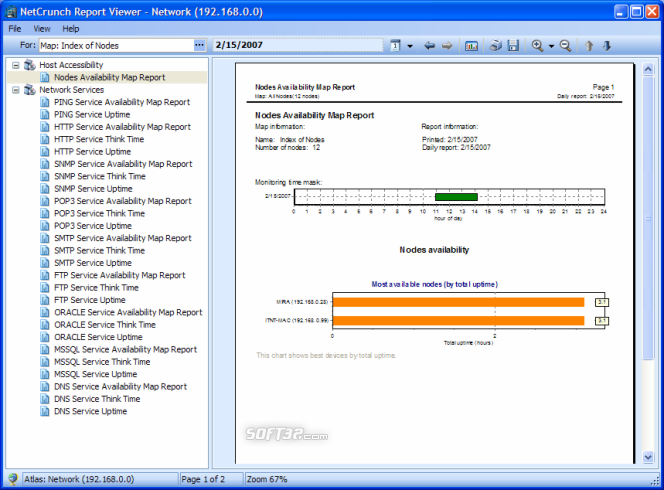Select MSSQL Service Uptime report
This screenshot has height=490, width=664.
(95, 374)
